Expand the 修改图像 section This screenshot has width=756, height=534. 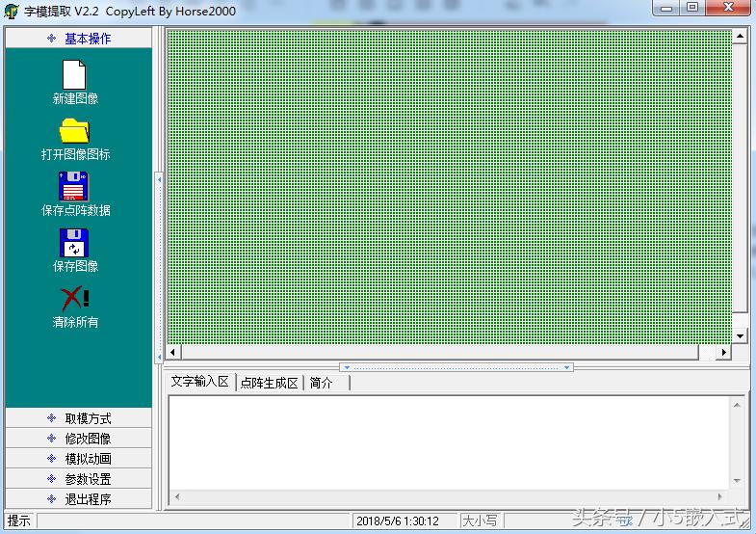78,439
